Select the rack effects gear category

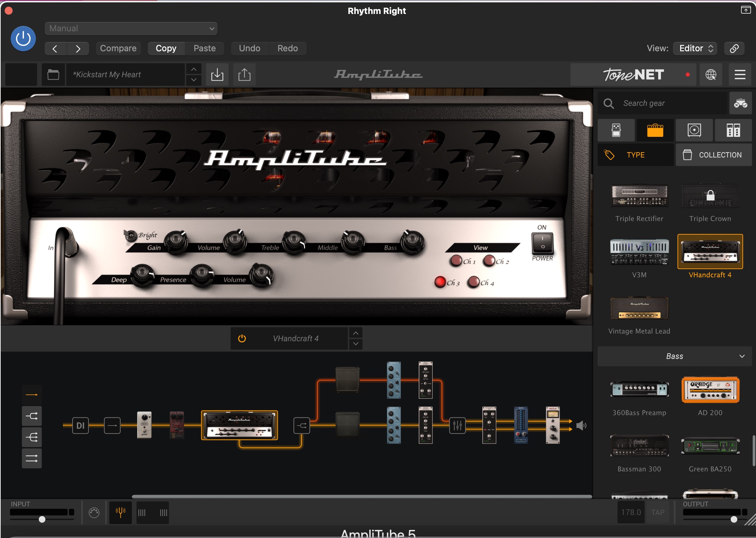(733, 130)
